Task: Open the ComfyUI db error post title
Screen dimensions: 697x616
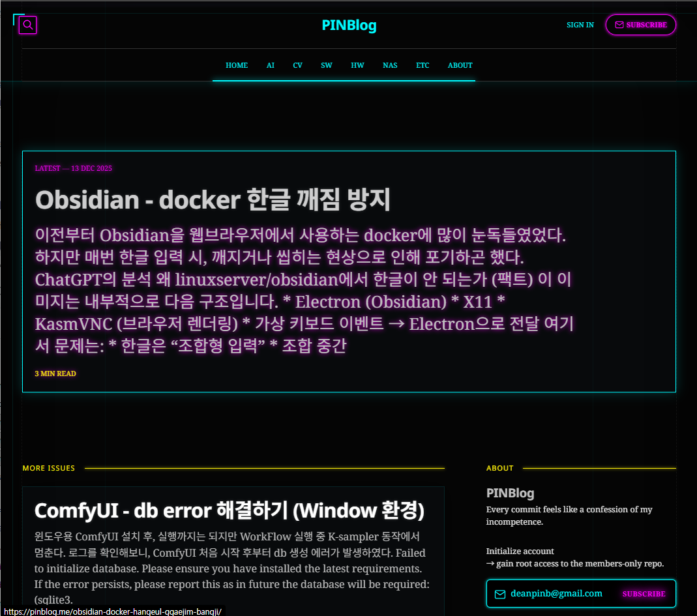Action: coord(229,510)
